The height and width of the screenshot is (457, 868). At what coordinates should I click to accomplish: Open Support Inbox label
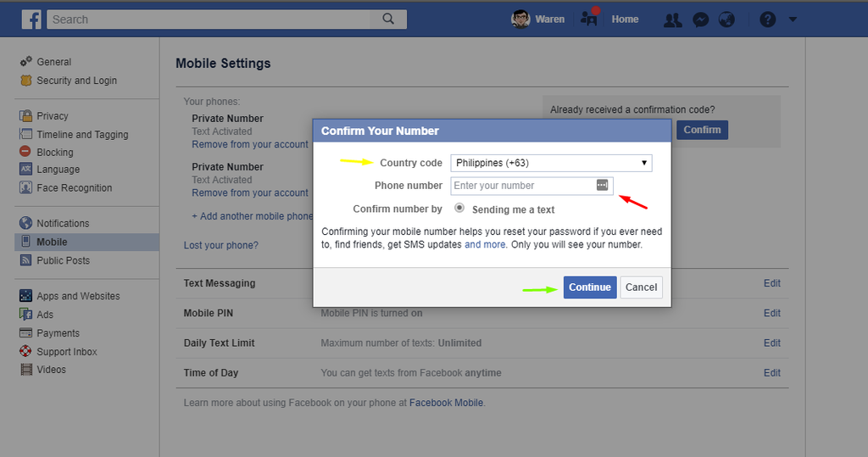tap(67, 352)
